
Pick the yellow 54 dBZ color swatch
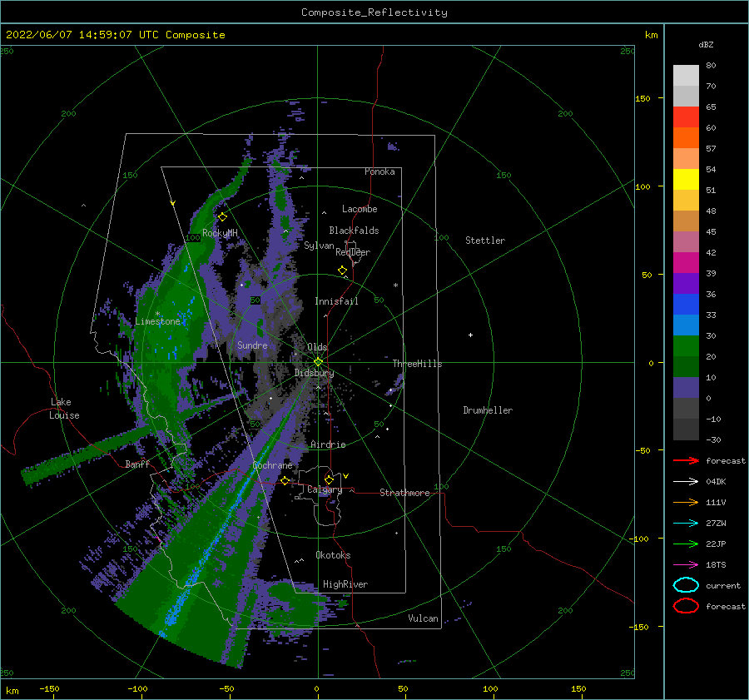(686, 179)
